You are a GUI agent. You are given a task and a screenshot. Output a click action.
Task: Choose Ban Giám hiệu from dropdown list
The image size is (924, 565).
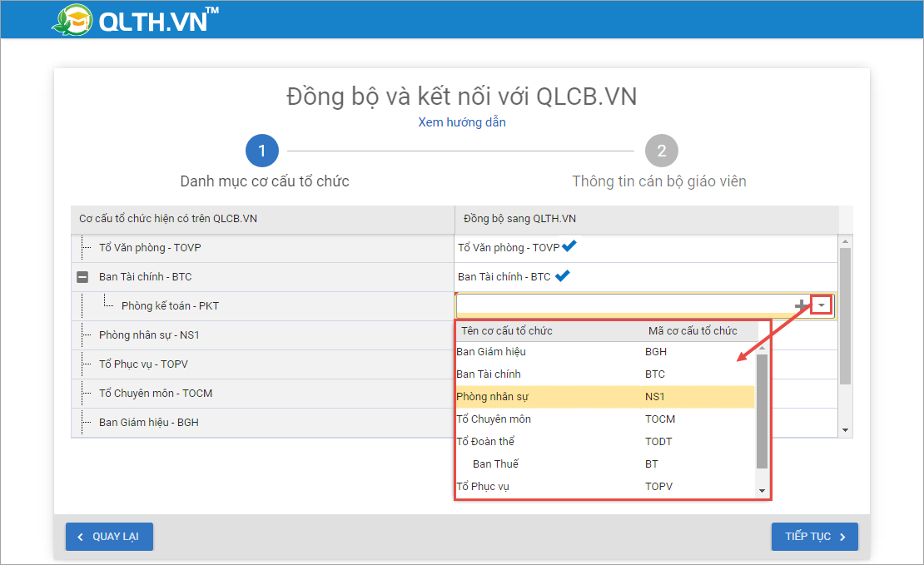pos(605,352)
